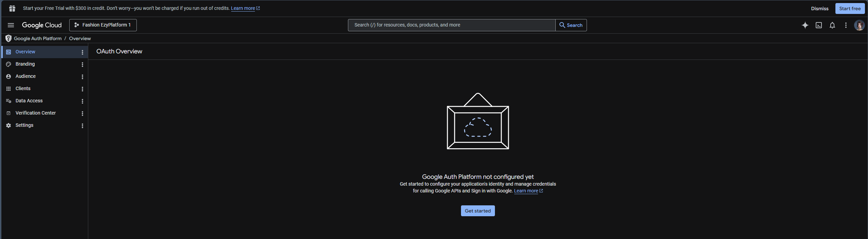Screen dimensions: 868x239
Task: Open the main navigation hamburger menu
Action: click(x=11, y=25)
